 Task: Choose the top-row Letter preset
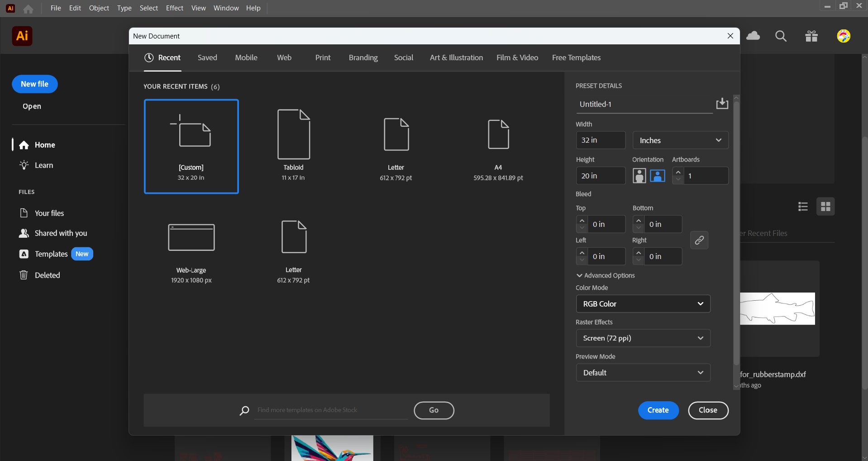[396, 149]
